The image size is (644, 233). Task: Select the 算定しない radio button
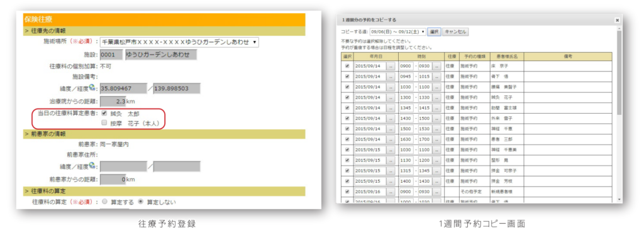point(140,202)
